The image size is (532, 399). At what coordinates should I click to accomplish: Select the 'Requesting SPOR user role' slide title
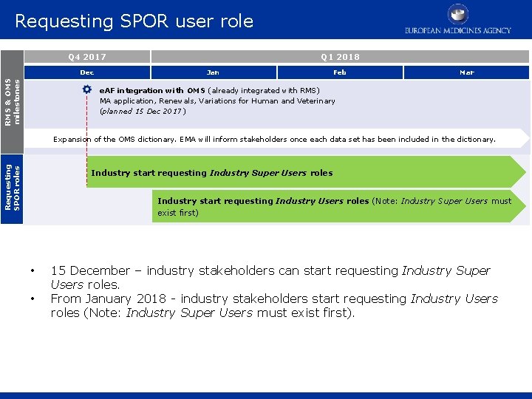pyautogui.click(x=134, y=21)
